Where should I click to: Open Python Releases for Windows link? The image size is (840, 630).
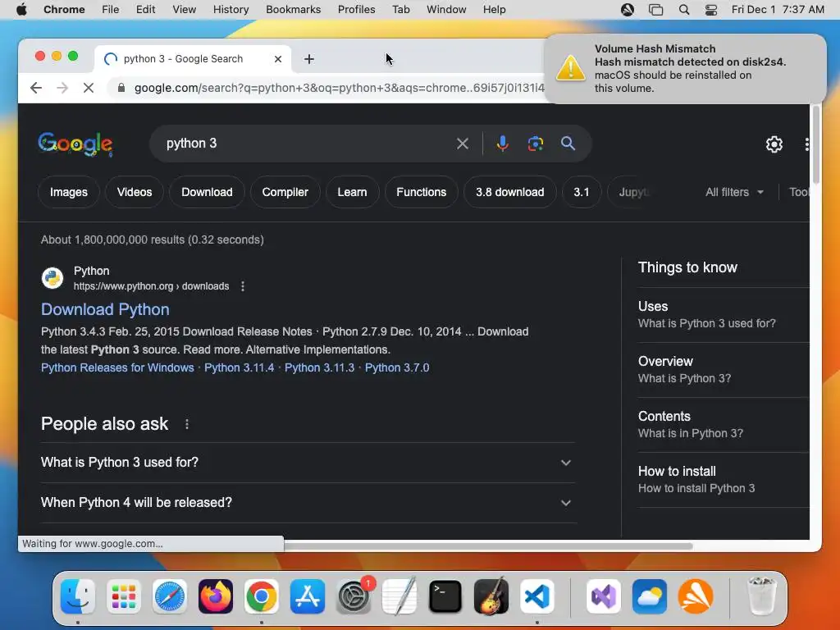(117, 367)
